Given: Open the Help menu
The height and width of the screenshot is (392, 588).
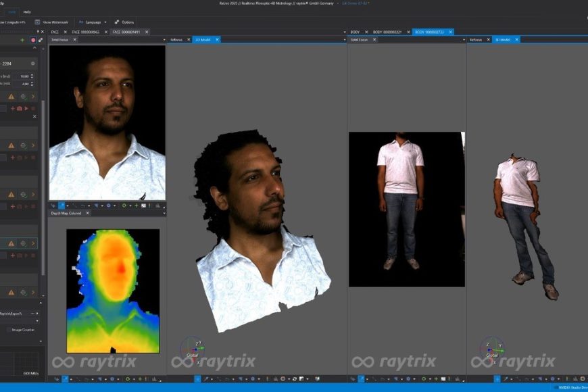Looking at the screenshot, I should coord(27,11).
